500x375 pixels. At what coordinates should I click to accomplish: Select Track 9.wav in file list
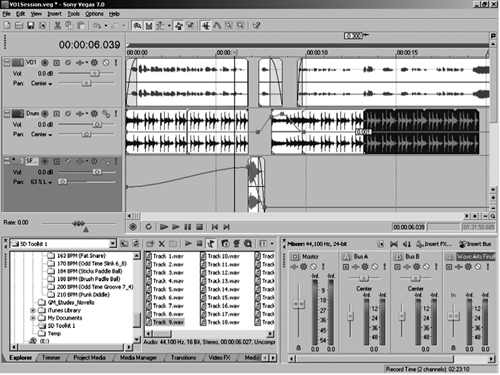point(165,322)
